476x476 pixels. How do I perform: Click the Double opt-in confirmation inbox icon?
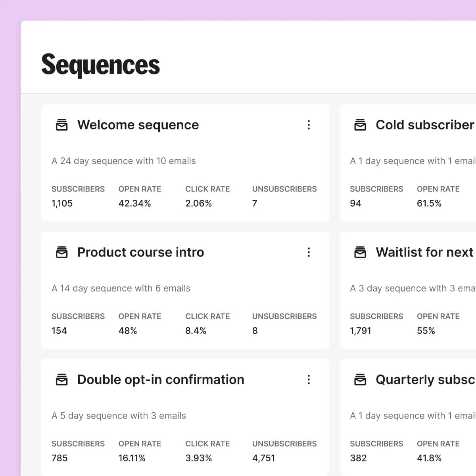(x=61, y=380)
